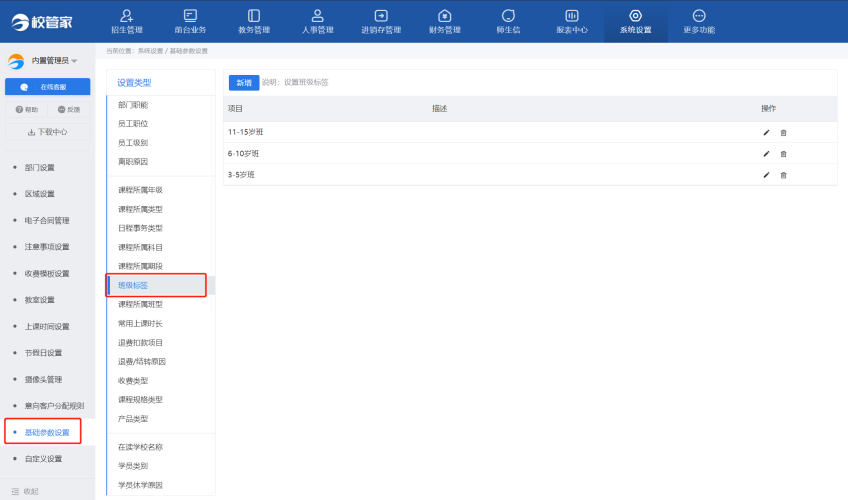Select 部门设置 in left sidebar
Image resolution: width=848 pixels, height=500 pixels.
coord(40,168)
